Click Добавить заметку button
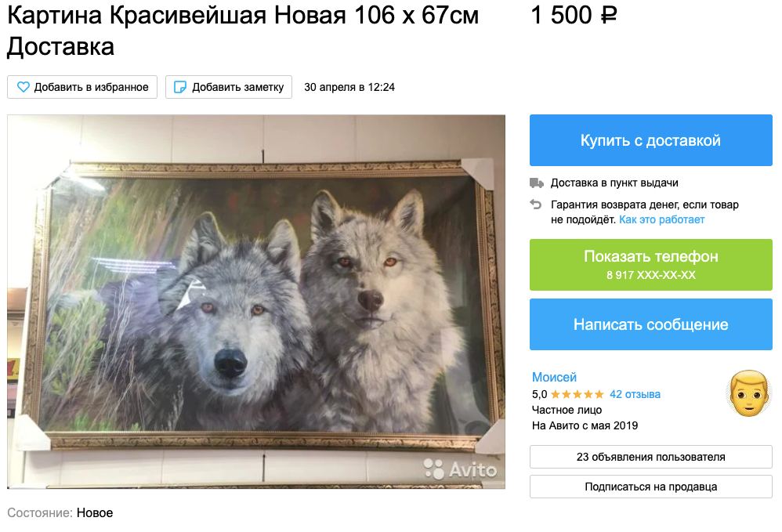 229,87
